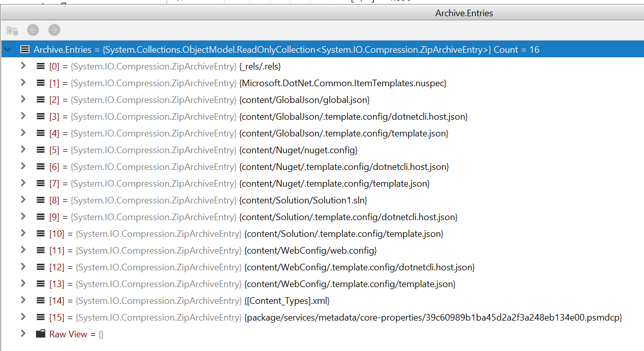Expand the Raw View node

(23, 334)
